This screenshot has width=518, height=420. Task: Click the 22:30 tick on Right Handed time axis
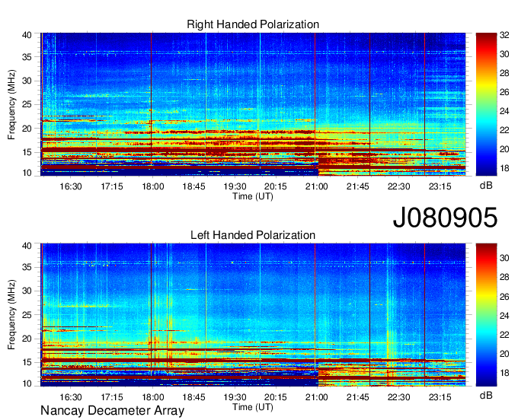398,186
